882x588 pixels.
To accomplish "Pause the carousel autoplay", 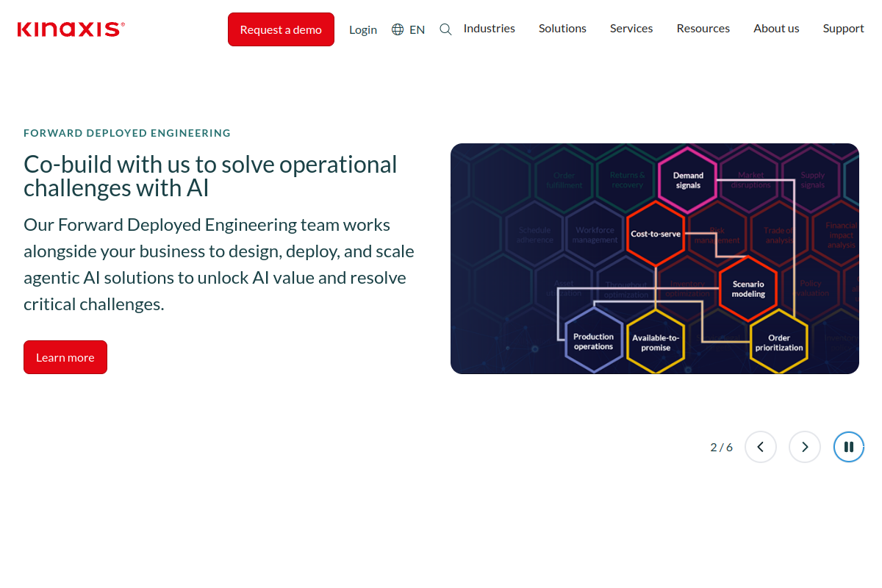I will (849, 447).
